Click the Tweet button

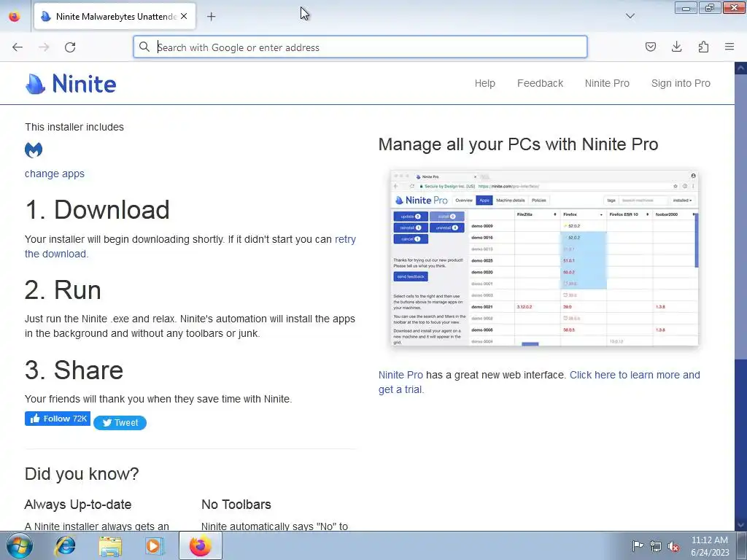coord(120,422)
